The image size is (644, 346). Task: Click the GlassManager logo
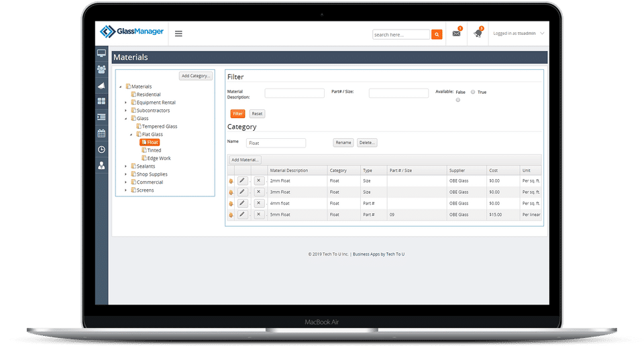(131, 32)
